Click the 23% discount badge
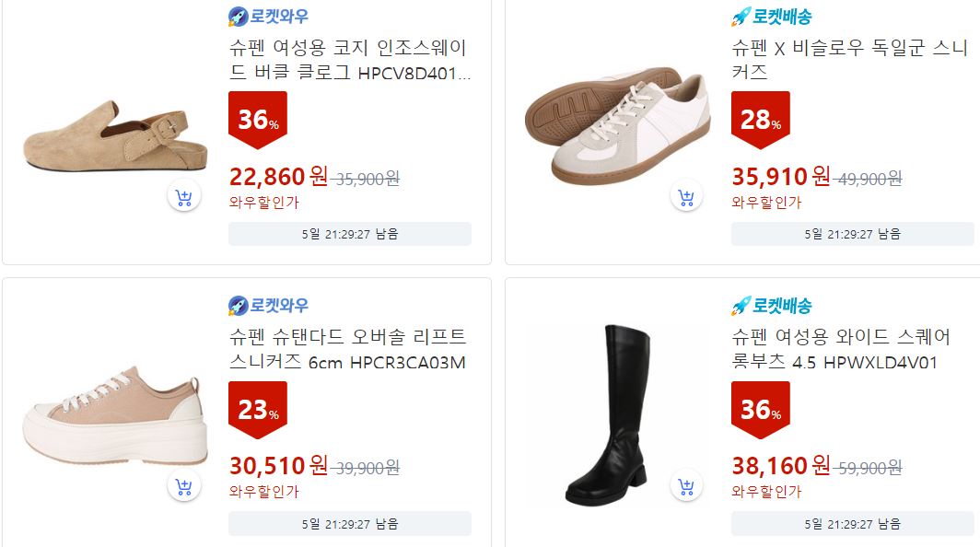 tap(258, 410)
